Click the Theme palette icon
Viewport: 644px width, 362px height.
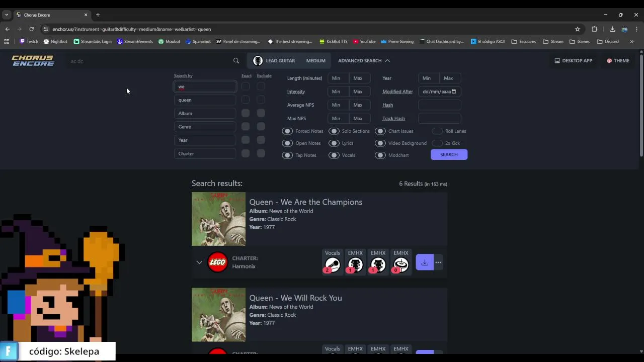(x=609, y=61)
